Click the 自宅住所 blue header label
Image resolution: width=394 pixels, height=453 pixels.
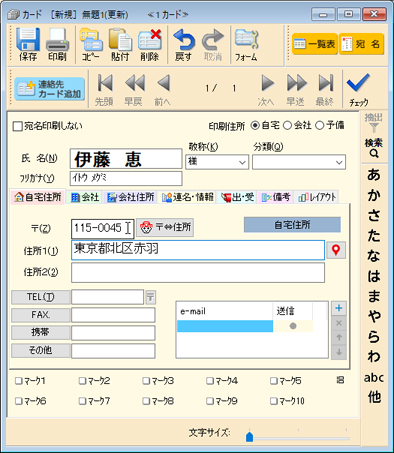pyautogui.click(x=292, y=225)
